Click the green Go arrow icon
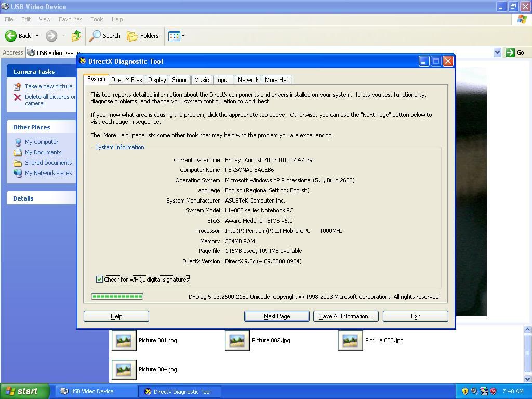Image resolution: width=532 pixels, height=399 pixels. click(x=510, y=52)
